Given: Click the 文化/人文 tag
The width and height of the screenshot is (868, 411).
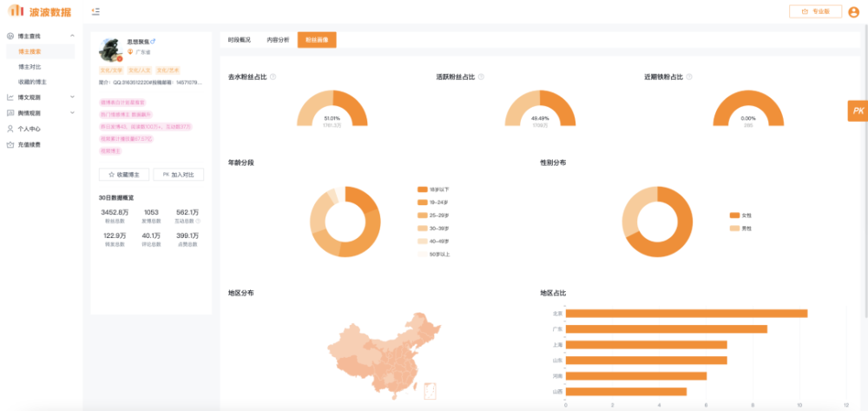Looking at the screenshot, I should (x=140, y=70).
